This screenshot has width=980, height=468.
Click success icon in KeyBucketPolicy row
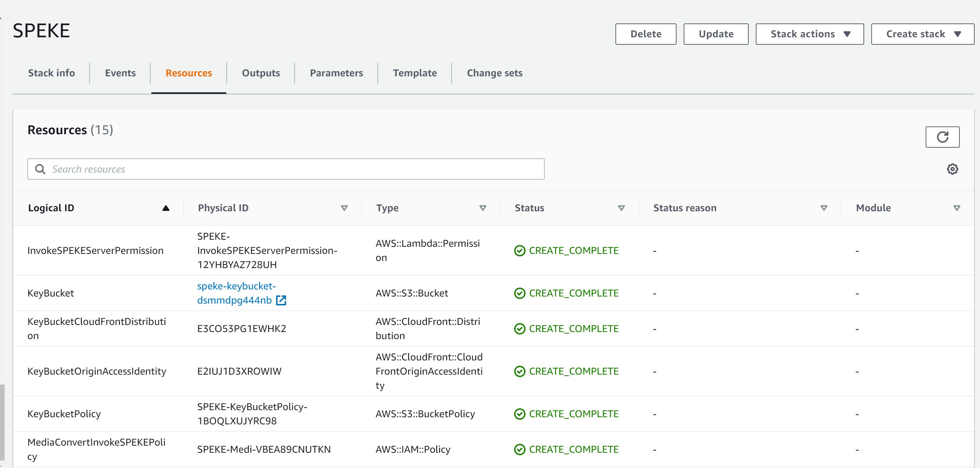coord(519,414)
